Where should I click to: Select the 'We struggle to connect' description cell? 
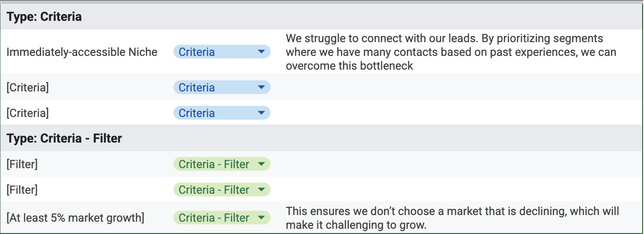(451, 52)
